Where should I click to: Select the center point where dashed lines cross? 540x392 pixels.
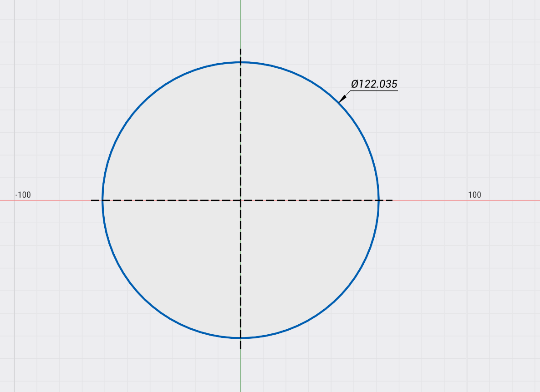tap(240, 200)
